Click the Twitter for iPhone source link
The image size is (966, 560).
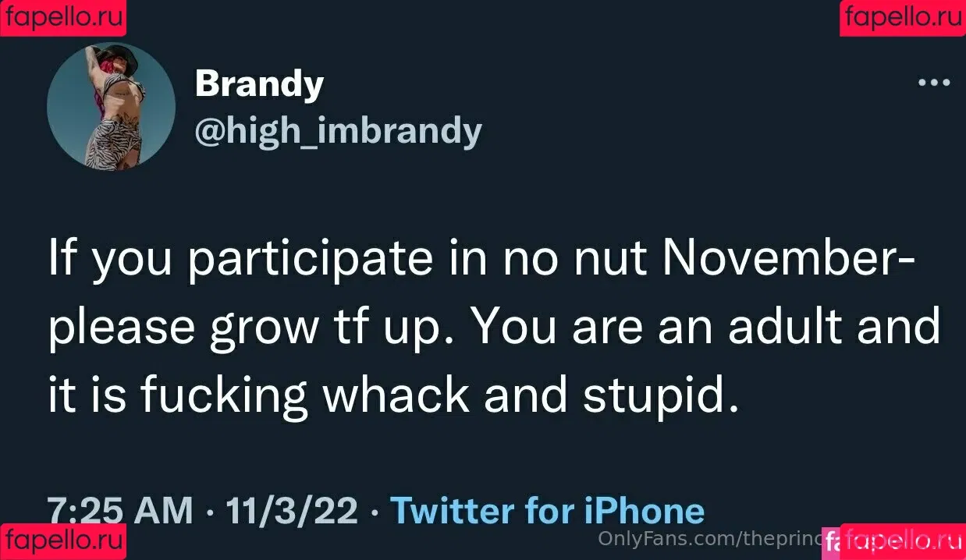(547, 511)
